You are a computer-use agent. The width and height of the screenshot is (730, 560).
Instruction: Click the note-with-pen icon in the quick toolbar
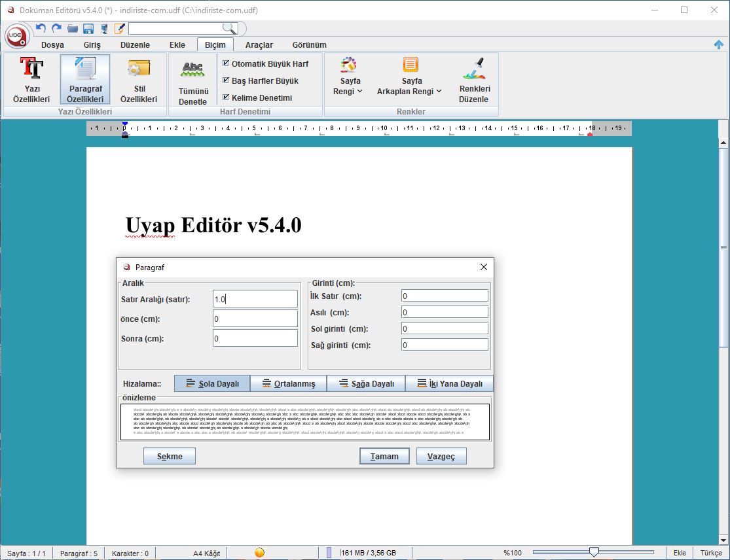[120, 28]
